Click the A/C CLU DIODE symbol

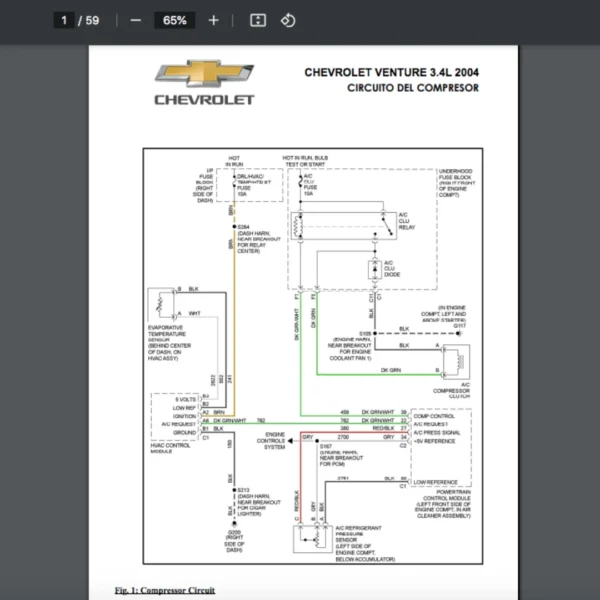pos(374,267)
